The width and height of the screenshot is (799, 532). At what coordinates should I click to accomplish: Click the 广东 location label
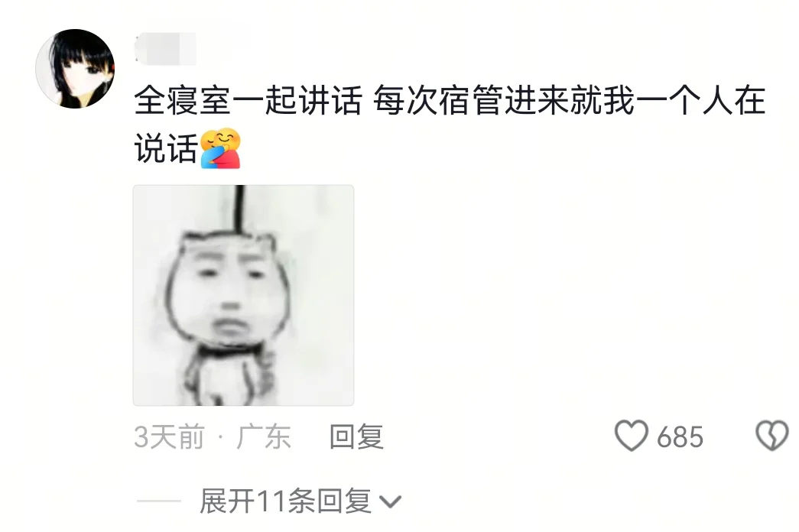(264, 437)
